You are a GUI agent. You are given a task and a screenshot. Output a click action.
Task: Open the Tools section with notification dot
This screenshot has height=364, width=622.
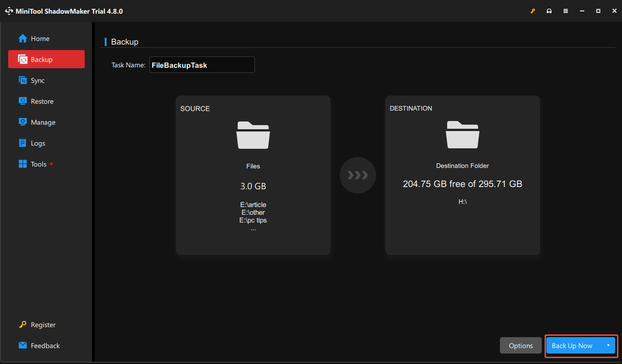[39, 164]
